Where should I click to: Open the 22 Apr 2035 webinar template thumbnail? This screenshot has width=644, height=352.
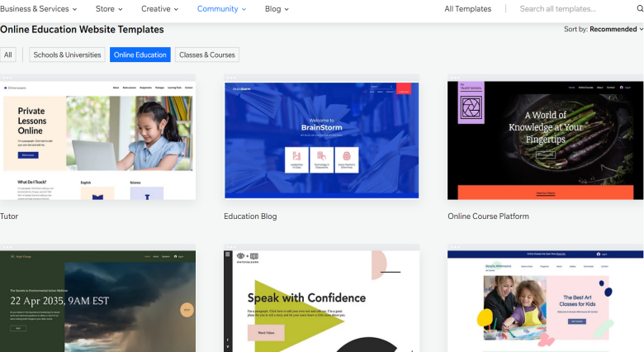point(97,298)
